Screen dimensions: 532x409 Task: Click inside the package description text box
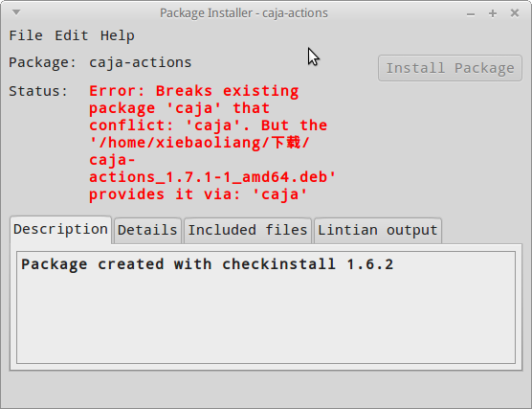pyautogui.click(x=266, y=307)
